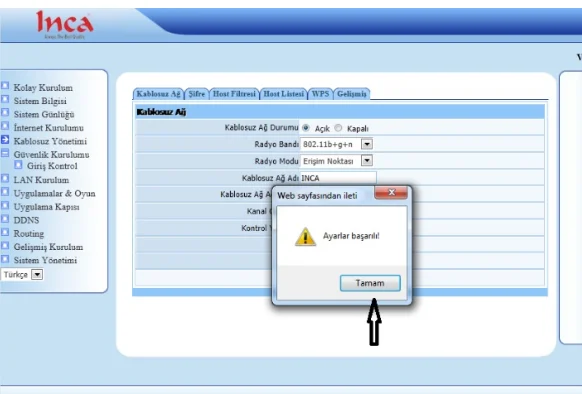Click the bullet icon beside DDNS

coord(5,218)
